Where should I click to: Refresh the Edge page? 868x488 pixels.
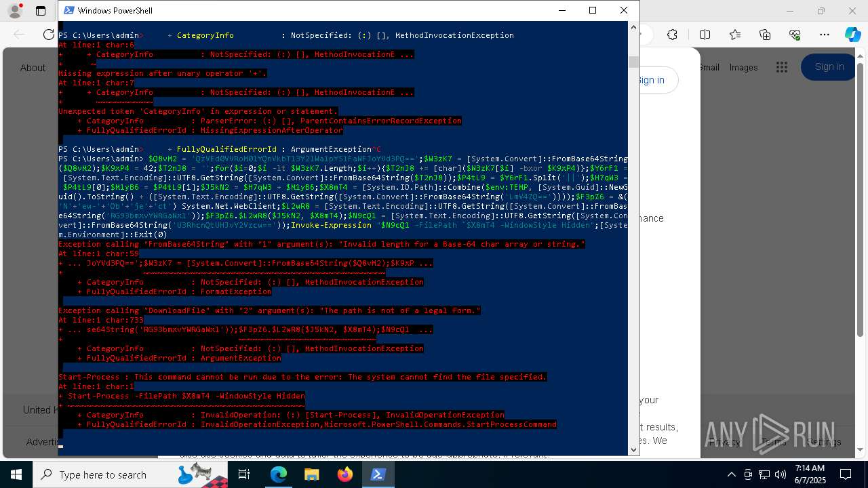48,35
